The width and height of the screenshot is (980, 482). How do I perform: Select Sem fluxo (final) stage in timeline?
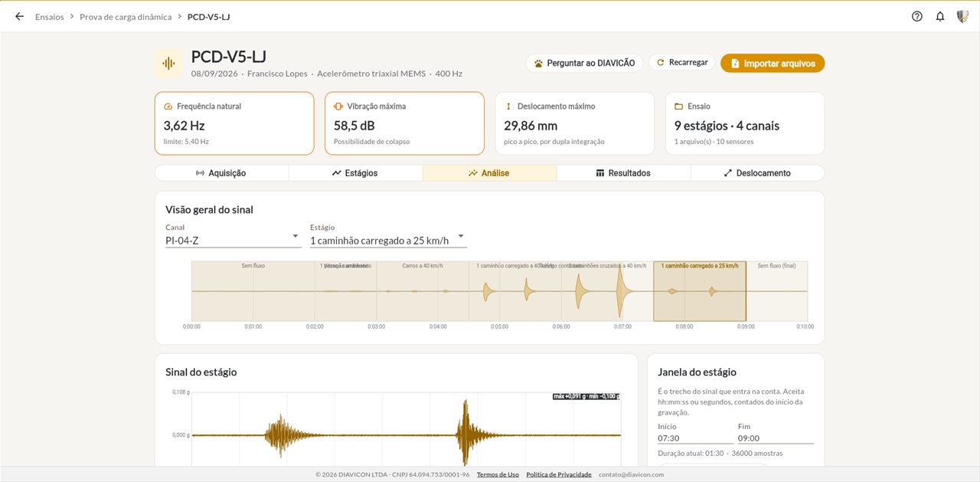(x=776, y=291)
